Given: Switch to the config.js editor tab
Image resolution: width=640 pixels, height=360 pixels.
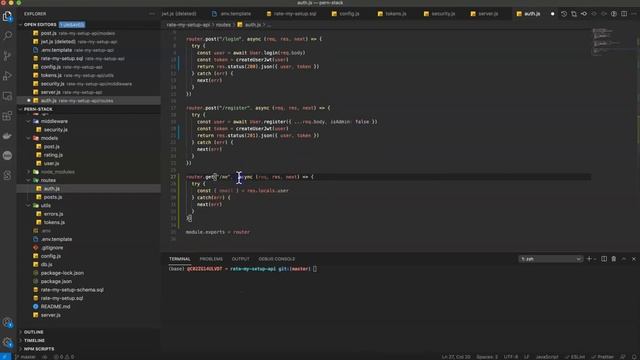Looking at the screenshot, I should 346,14.
